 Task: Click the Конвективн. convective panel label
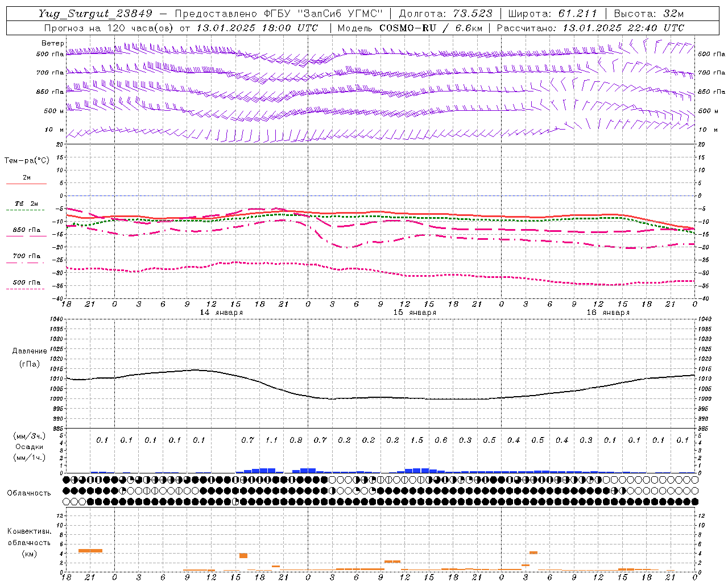point(30,531)
